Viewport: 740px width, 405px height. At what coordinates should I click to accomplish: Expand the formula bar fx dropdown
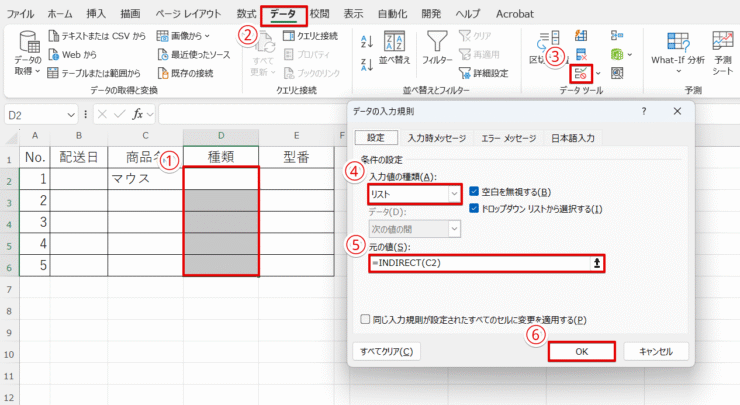coord(150,115)
